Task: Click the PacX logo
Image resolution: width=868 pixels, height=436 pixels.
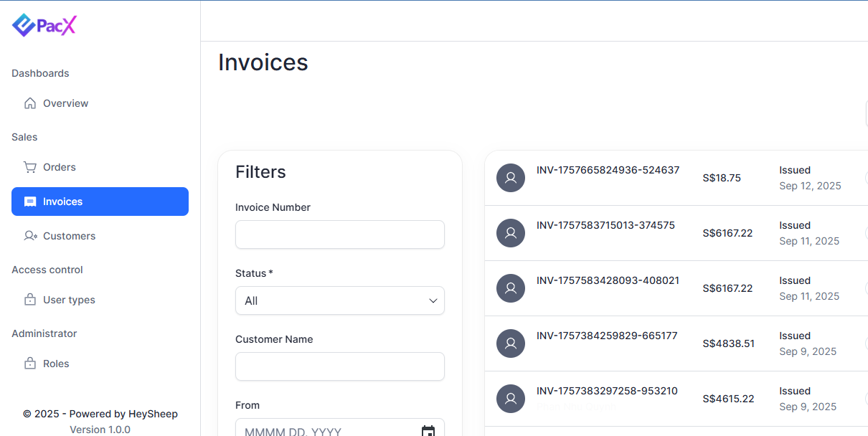Action: click(x=44, y=26)
